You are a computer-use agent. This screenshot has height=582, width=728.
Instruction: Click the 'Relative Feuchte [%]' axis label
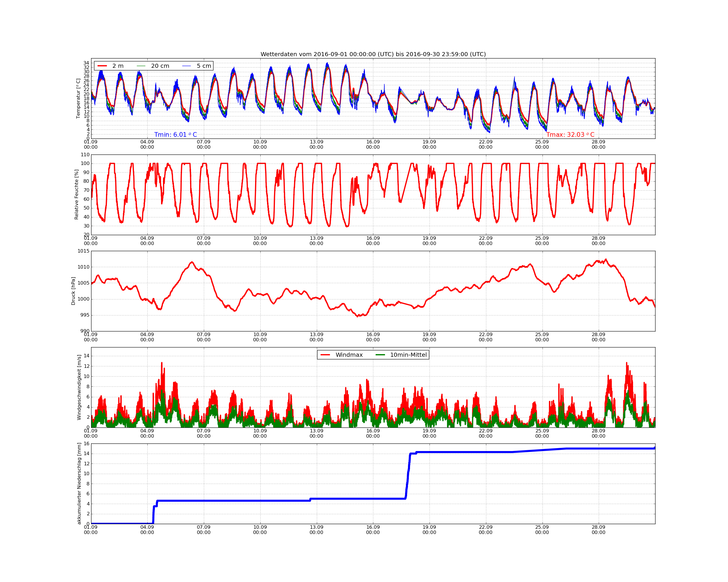76,195
